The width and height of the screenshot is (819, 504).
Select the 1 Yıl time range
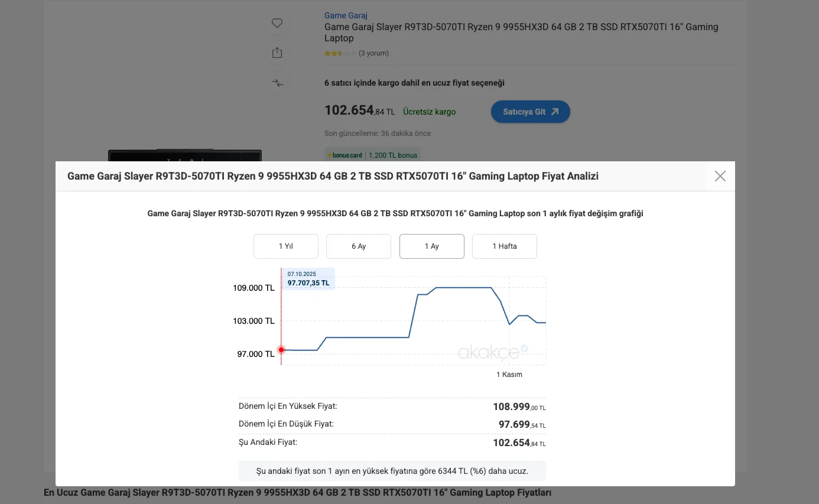coord(286,246)
